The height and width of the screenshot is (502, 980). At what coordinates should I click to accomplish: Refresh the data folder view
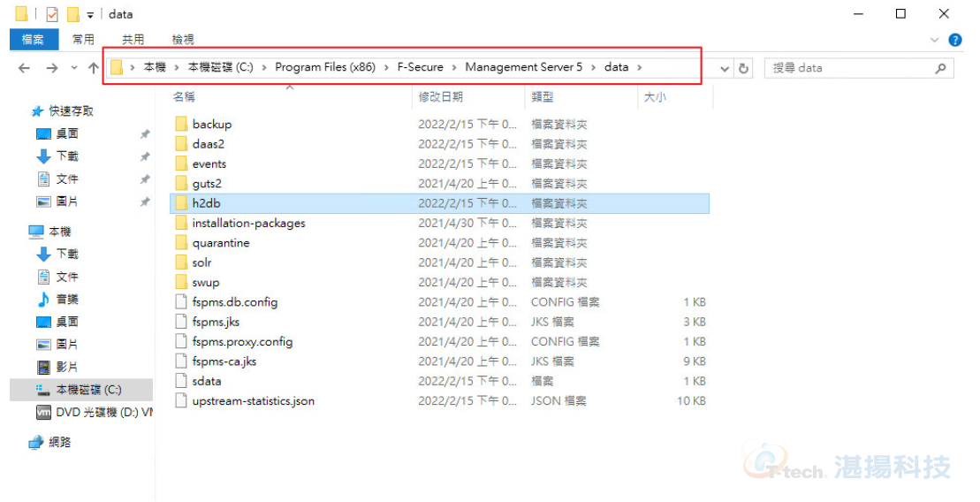(744, 68)
